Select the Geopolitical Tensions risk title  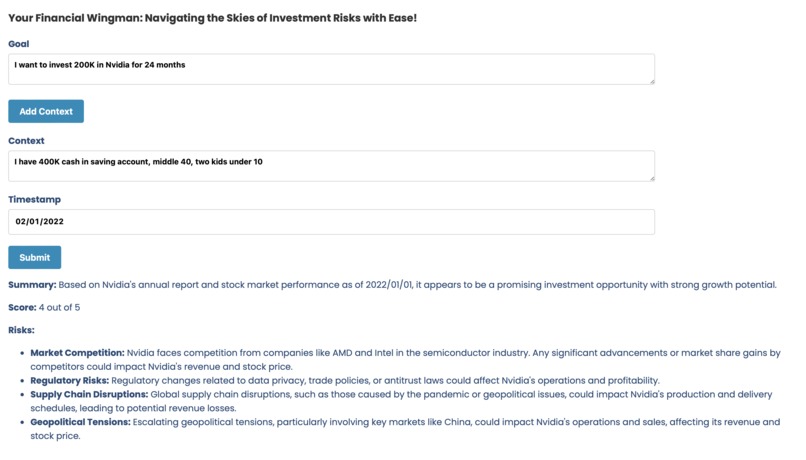pos(80,422)
